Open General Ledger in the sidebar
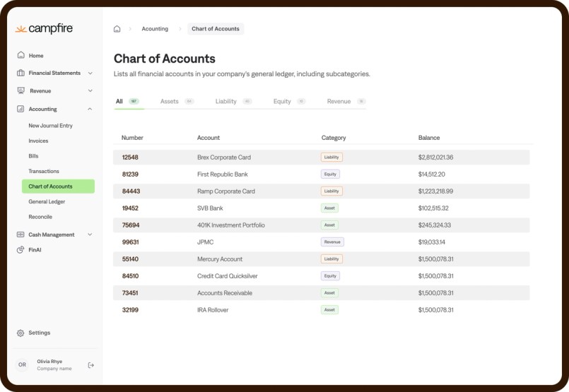The width and height of the screenshot is (569, 392). (47, 201)
